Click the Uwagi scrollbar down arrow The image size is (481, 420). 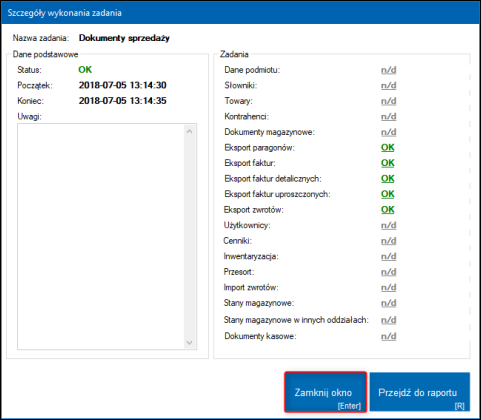point(190,342)
